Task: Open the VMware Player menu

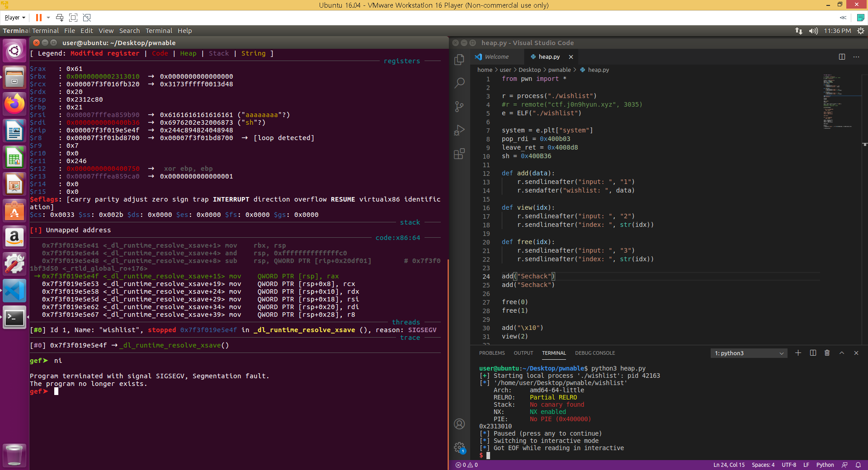Action: (15, 18)
